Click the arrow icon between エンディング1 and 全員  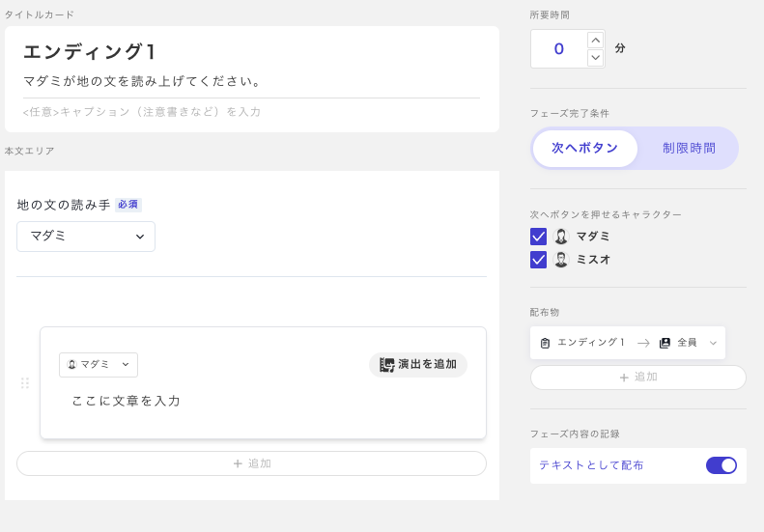pos(643,343)
